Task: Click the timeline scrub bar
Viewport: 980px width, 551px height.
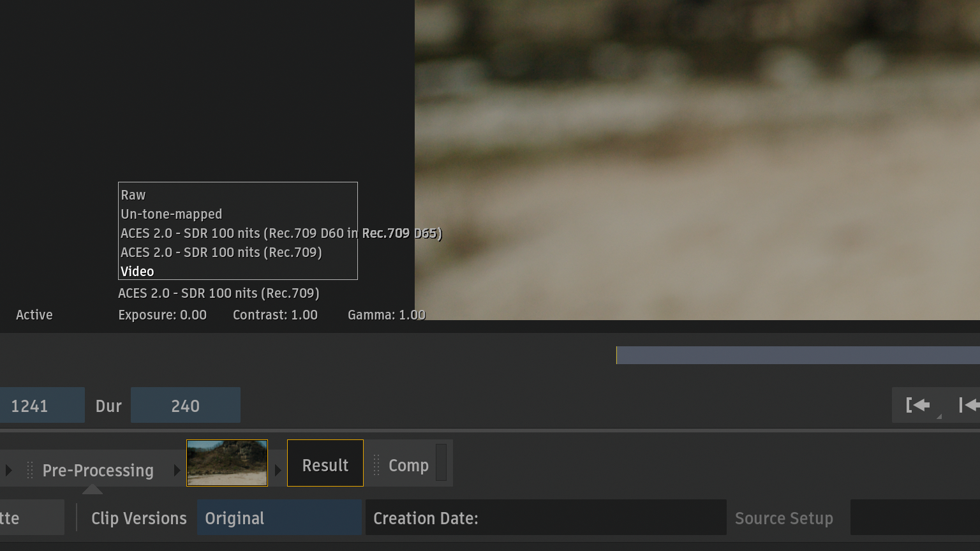Action: point(798,355)
